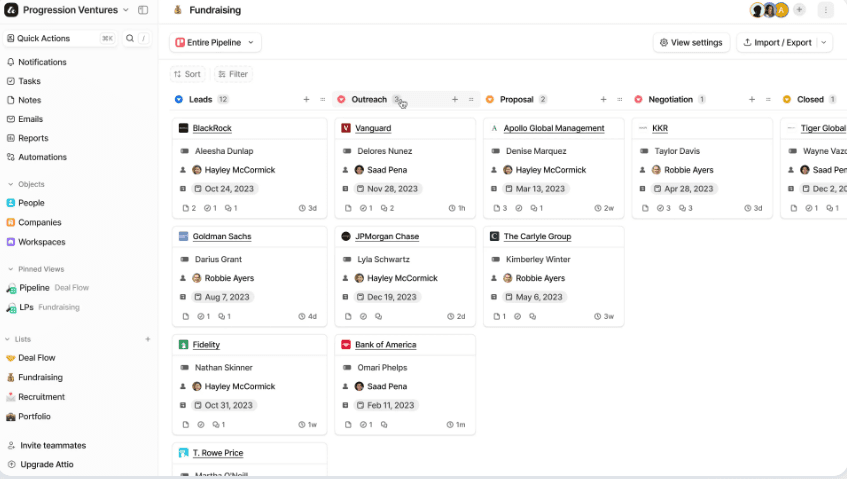Open the three-dot menu in top right

pos(825,10)
